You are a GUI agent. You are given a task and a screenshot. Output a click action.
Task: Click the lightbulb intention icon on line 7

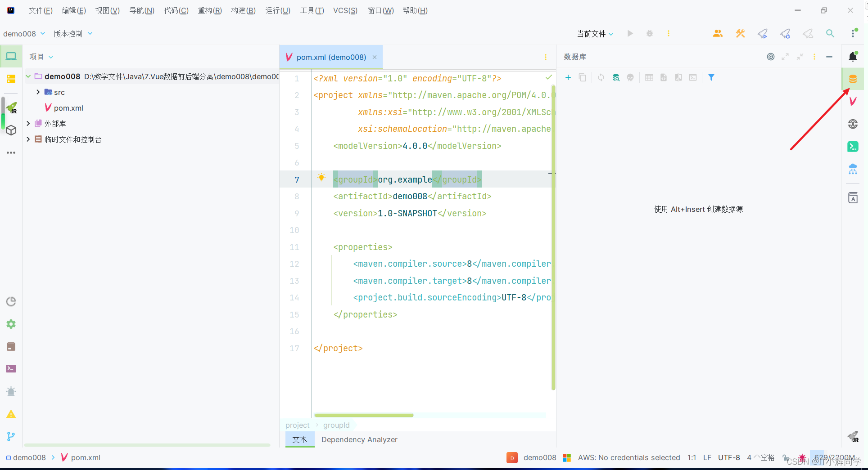[321, 177]
